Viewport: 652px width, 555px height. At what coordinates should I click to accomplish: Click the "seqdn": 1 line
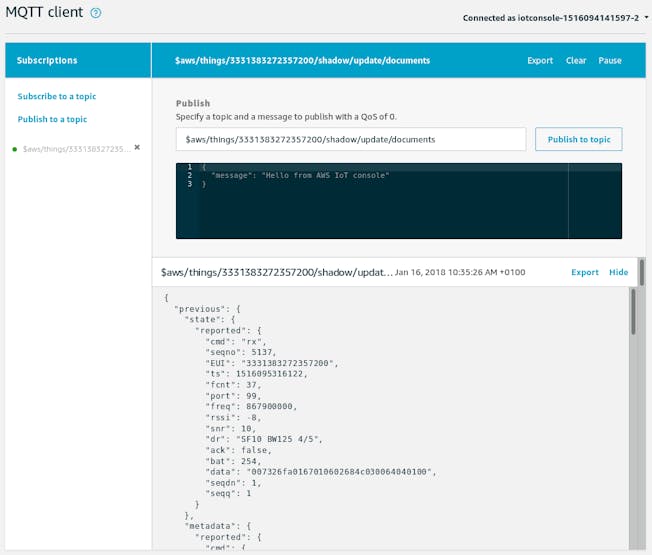[x=233, y=483]
